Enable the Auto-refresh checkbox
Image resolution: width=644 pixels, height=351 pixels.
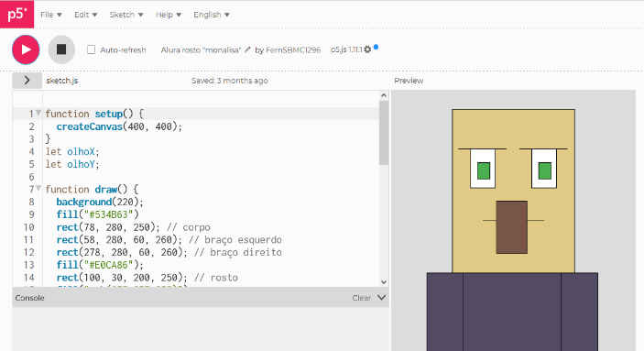[x=92, y=49]
